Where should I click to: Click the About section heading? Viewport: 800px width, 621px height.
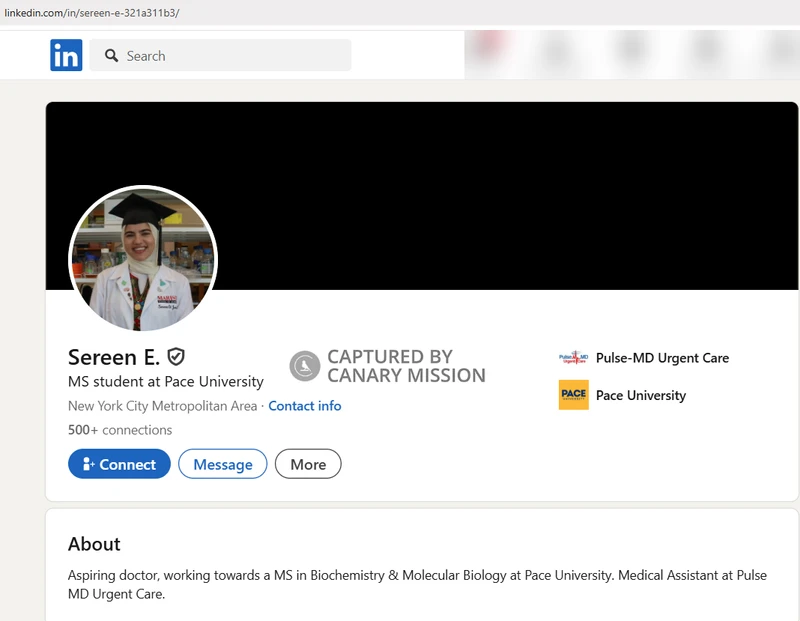[93, 544]
